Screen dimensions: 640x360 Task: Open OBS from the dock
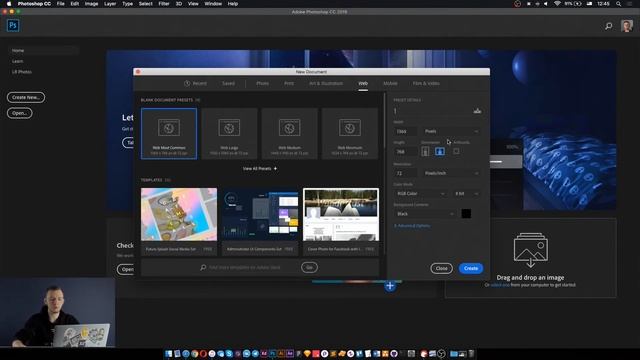coord(442,354)
